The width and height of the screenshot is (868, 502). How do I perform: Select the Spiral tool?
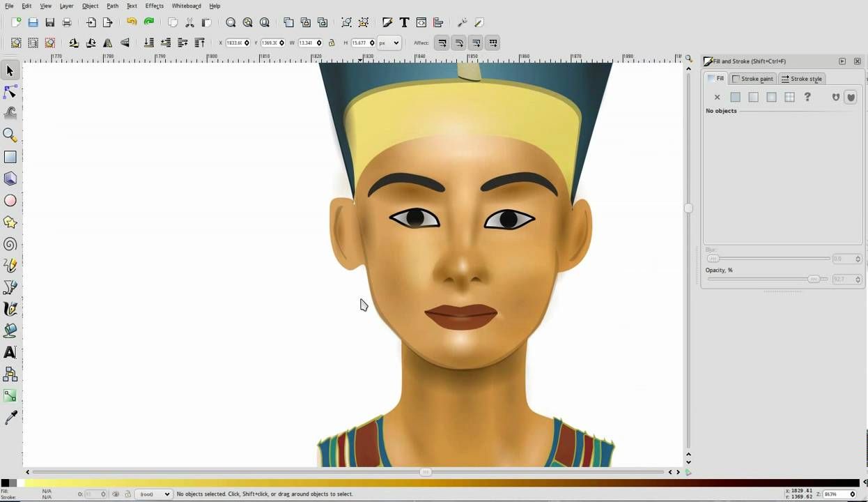[x=10, y=244]
